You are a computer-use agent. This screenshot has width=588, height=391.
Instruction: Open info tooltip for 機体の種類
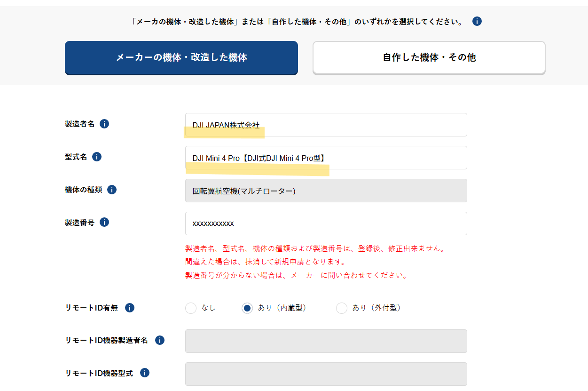112,190
